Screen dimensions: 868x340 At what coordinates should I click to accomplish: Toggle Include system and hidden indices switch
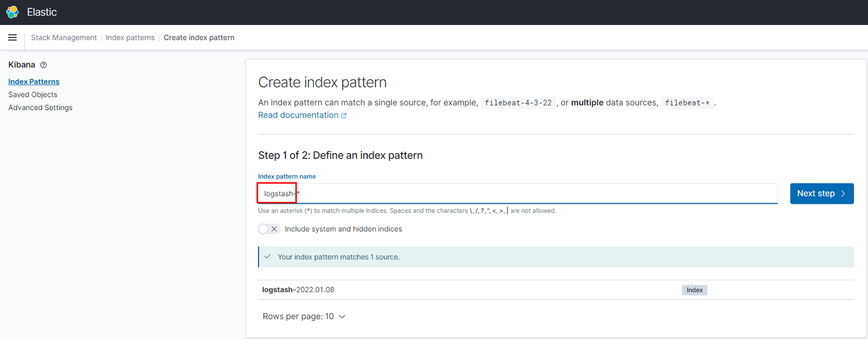(269, 229)
